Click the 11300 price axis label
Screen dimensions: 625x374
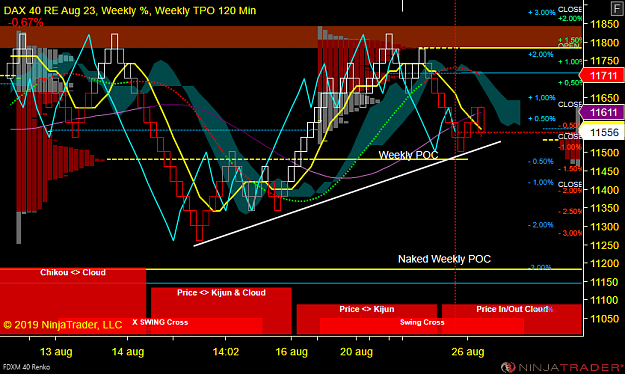(x=604, y=227)
